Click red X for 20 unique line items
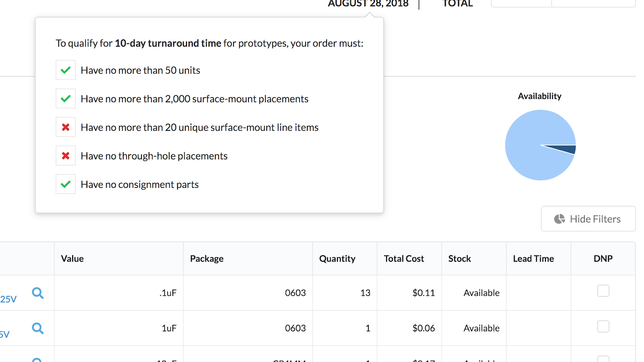 point(66,127)
